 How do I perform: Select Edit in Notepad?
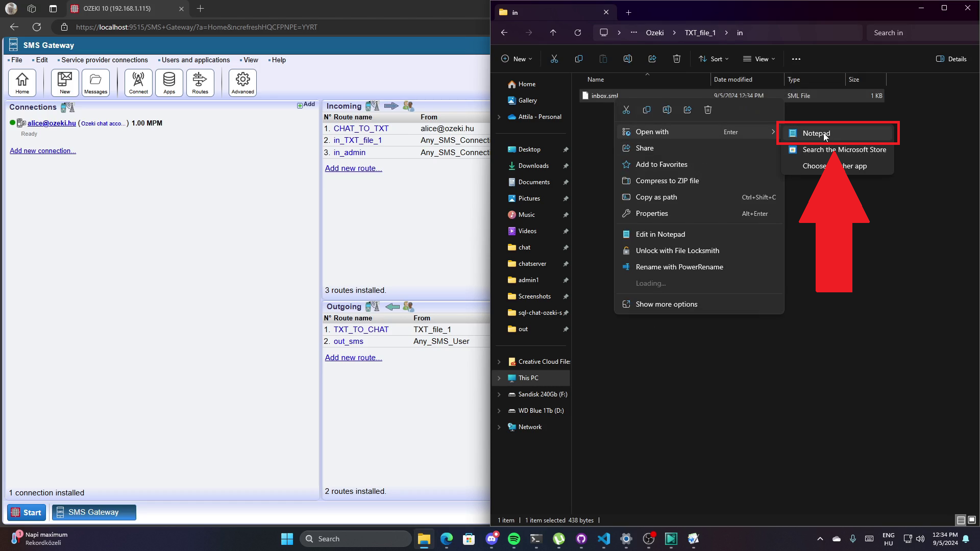point(699,234)
